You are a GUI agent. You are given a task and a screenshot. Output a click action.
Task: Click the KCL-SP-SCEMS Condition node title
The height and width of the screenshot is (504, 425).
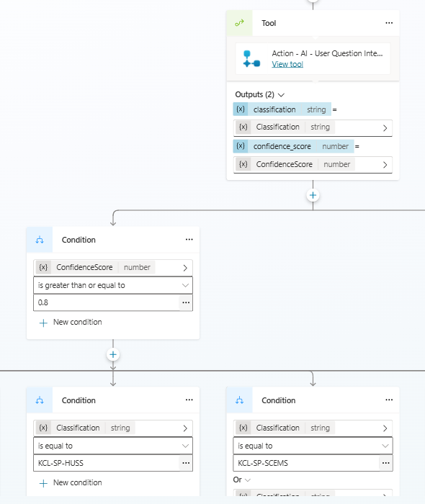coord(278,400)
